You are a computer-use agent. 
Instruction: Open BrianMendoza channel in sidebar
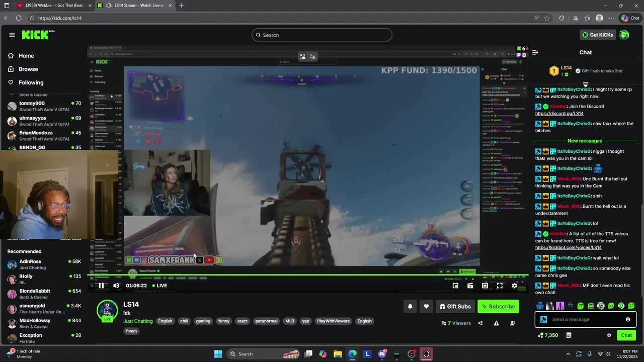[x=44, y=136]
